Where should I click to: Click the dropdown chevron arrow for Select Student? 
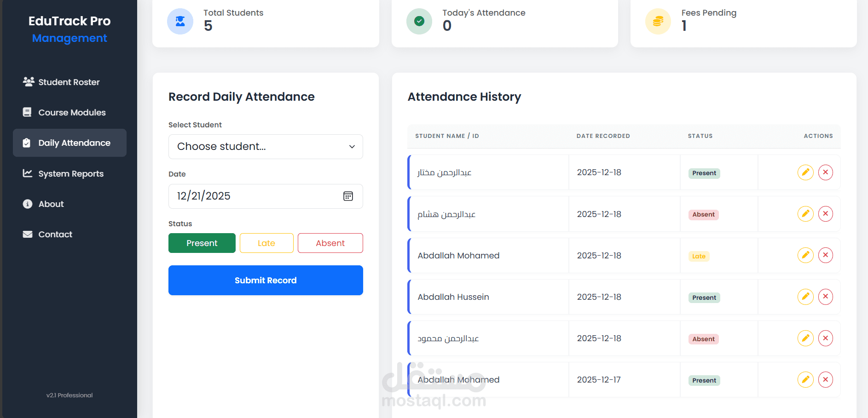352,147
